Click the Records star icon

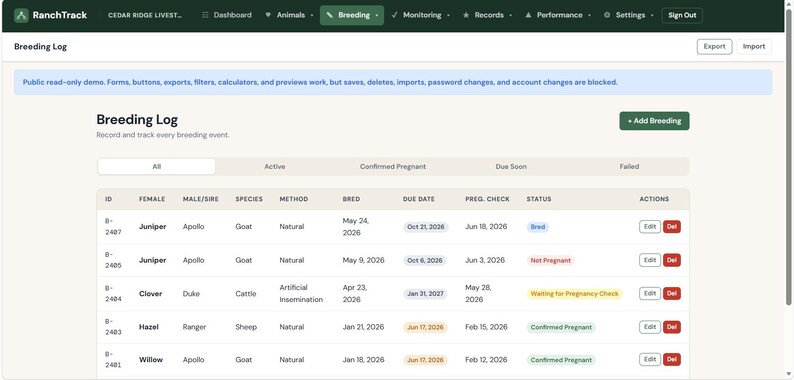(466, 15)
